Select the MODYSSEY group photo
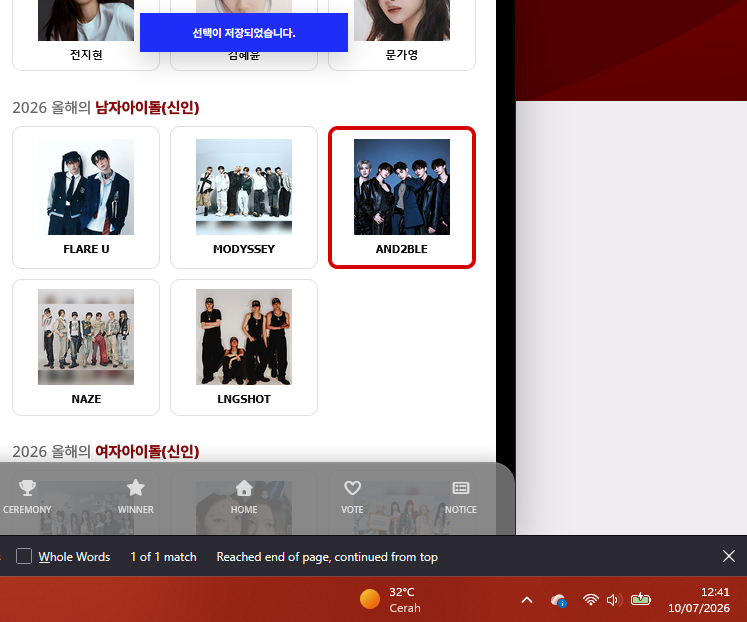 coord(244,187)
